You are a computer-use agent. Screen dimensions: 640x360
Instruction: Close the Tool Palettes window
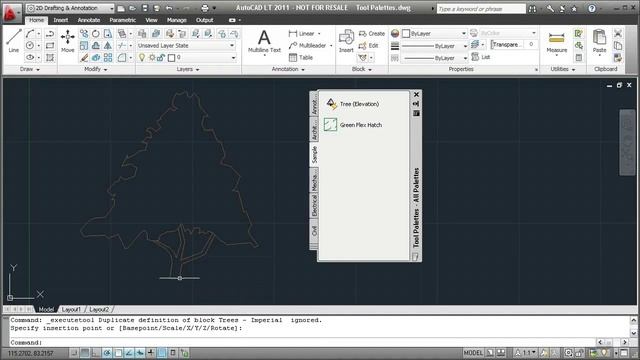(x=416, y=95)
